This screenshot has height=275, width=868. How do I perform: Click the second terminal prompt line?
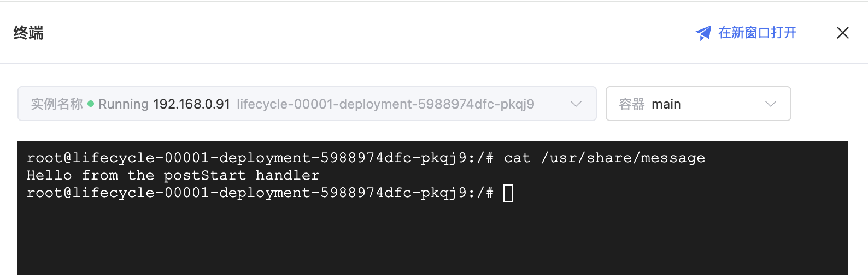point(260,193)
